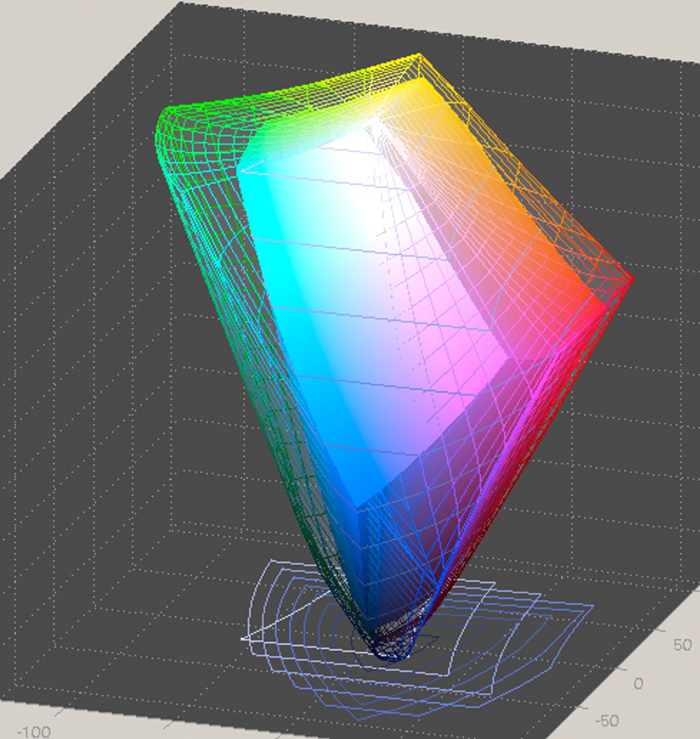
Task: Click the "-100" axis label
Action: click(34, 732)
